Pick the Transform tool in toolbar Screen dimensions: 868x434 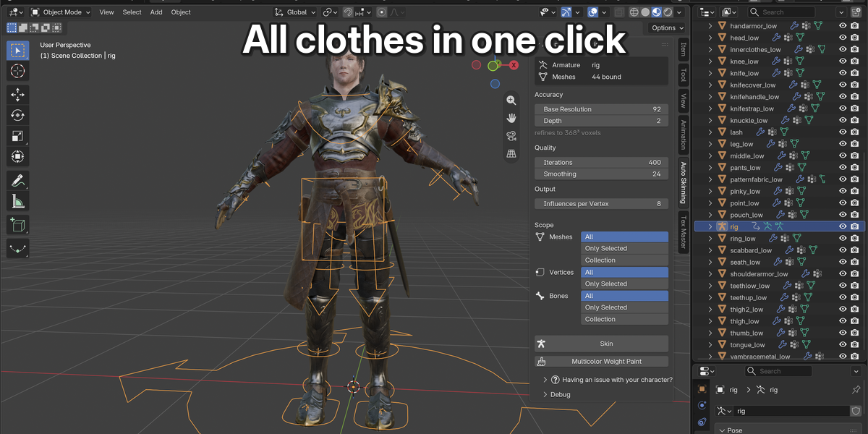[18, 156]
